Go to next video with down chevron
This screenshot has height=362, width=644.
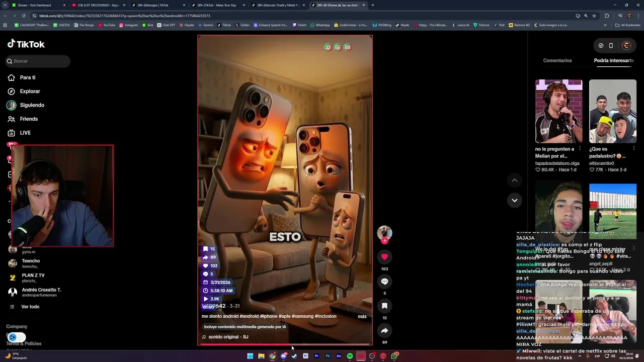(x=514, y=200)
